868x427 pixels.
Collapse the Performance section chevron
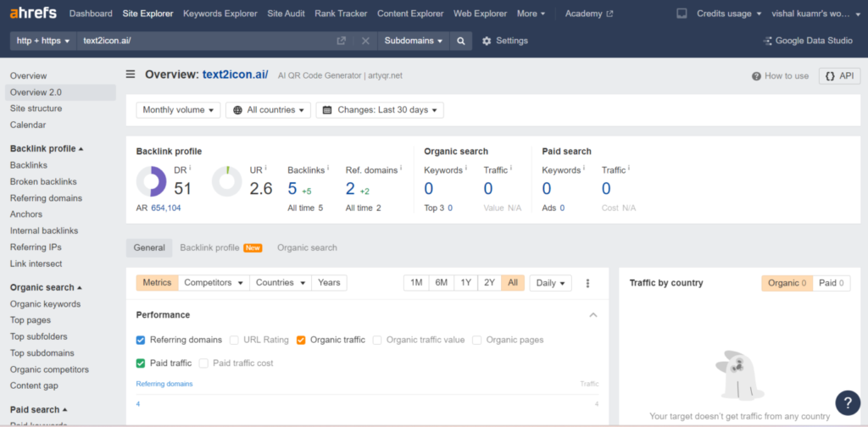(x=593, y=315)
